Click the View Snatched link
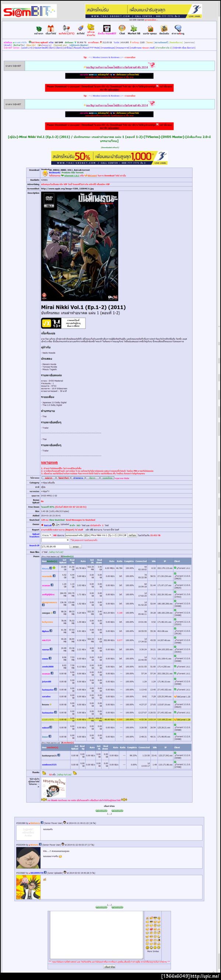The height and width of the screenshot is (980, 221). pos(57,520)
